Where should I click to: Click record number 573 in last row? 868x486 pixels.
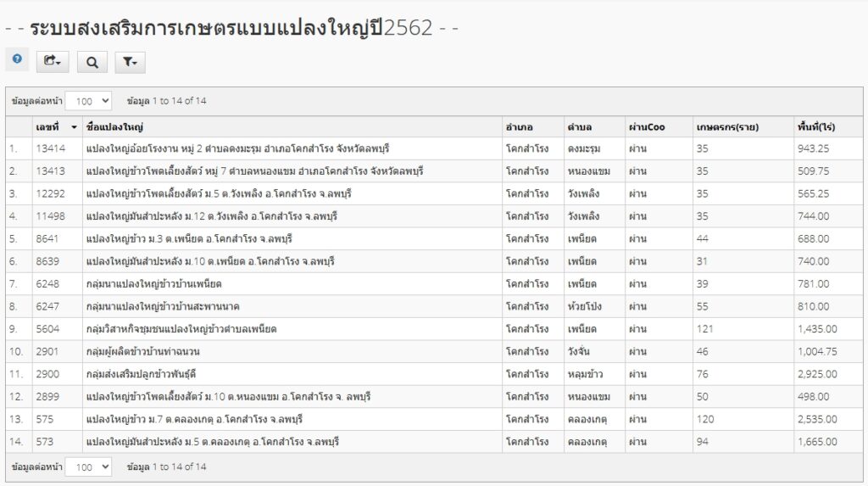(x=44, y=441)
